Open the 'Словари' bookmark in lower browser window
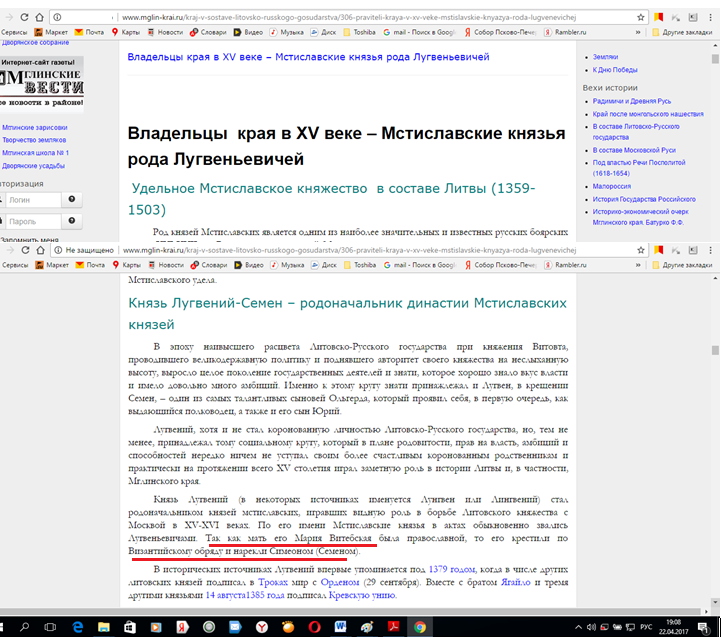 pyautogui.click(x=209, y=265)
